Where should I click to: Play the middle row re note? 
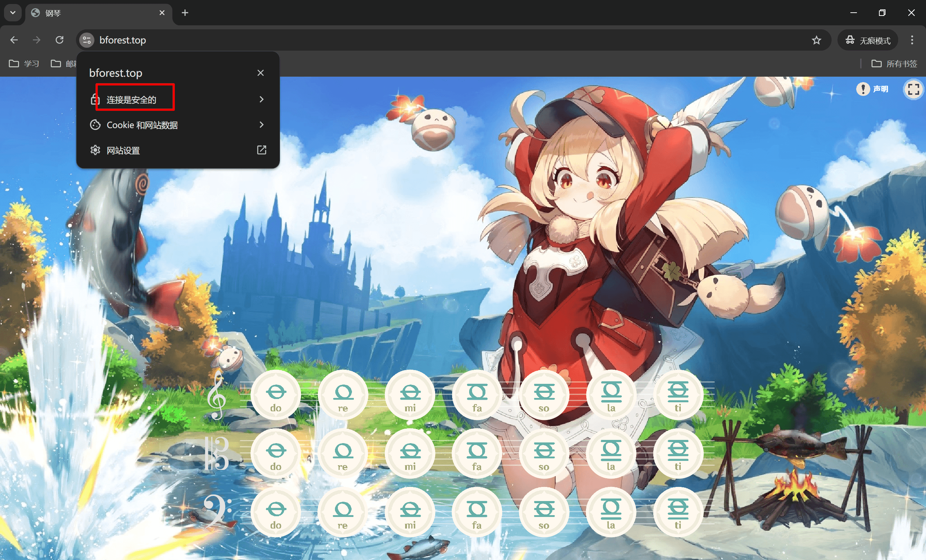343,453
